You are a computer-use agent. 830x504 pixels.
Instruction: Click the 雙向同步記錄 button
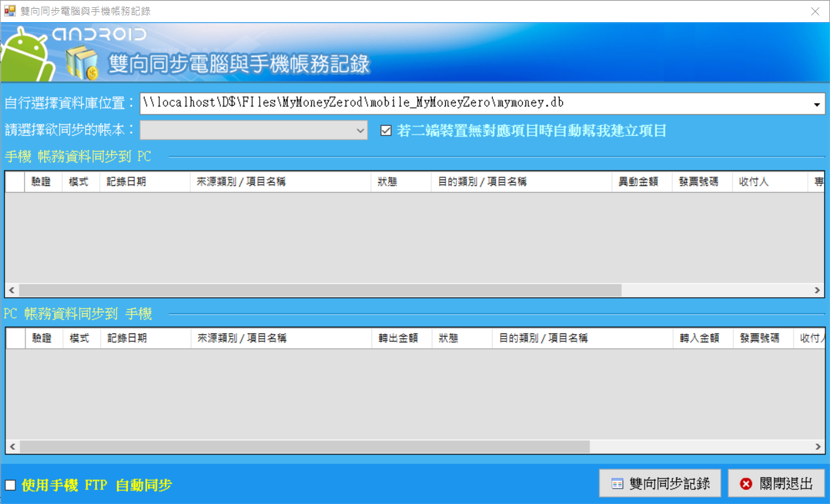point(660,483)
